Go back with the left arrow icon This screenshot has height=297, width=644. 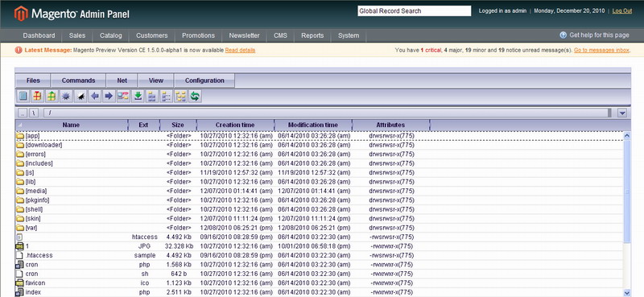[95, 96]
